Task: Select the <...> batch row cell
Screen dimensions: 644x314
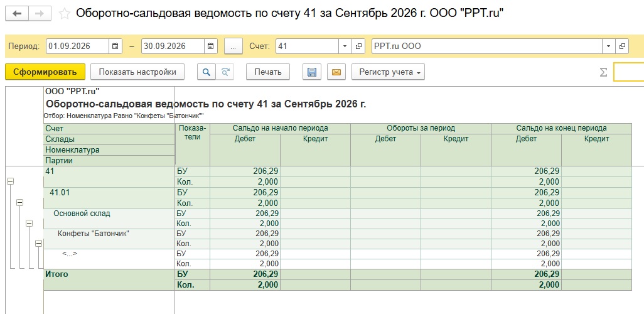Action: (109, 259)
